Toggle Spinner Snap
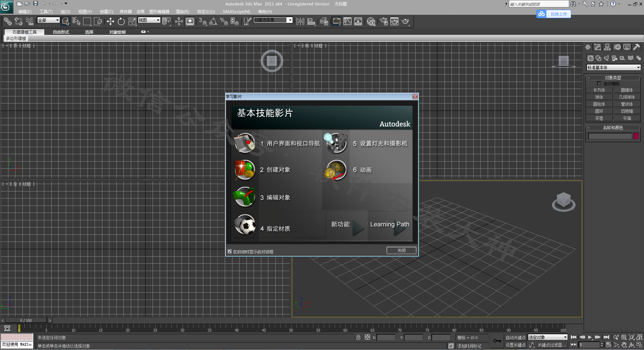The image size is (644, 350). [234, 21]
